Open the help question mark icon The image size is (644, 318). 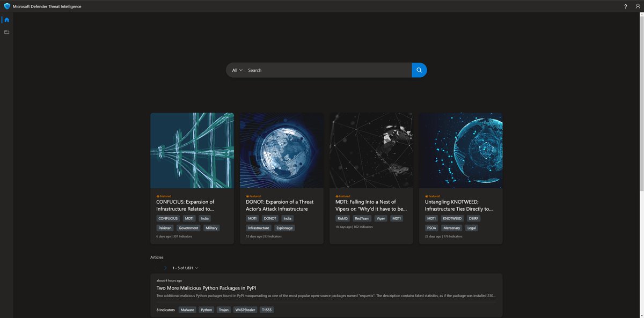pyautogui.click(x=625, y=6)
